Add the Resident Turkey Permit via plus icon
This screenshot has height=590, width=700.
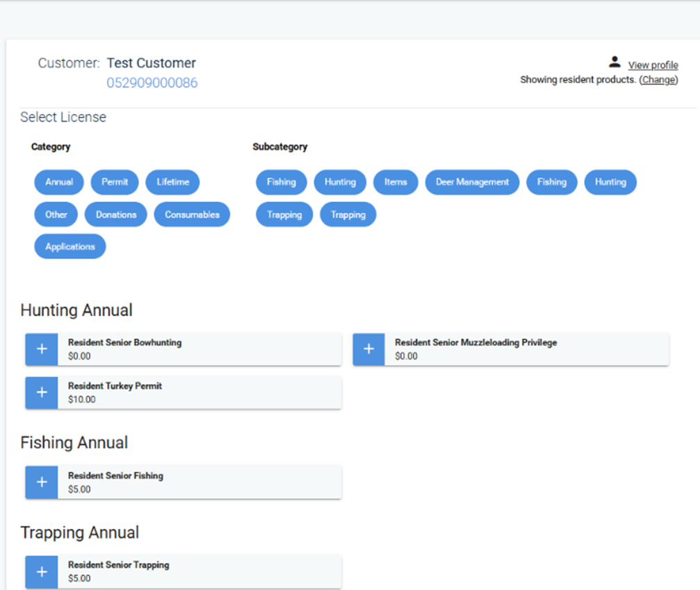pyautogui.click(x=42, y=393)
